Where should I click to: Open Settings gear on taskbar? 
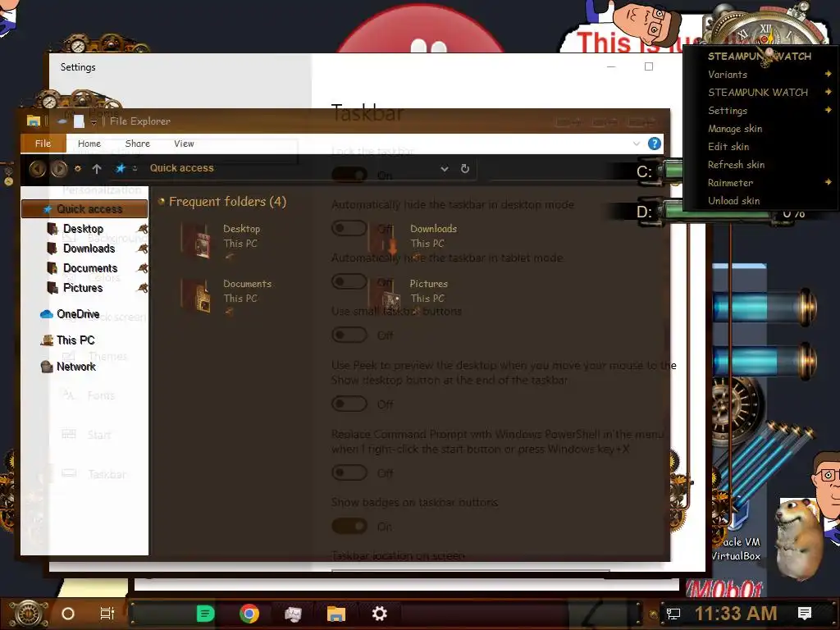pyautogui.click(x=379, y=614)
